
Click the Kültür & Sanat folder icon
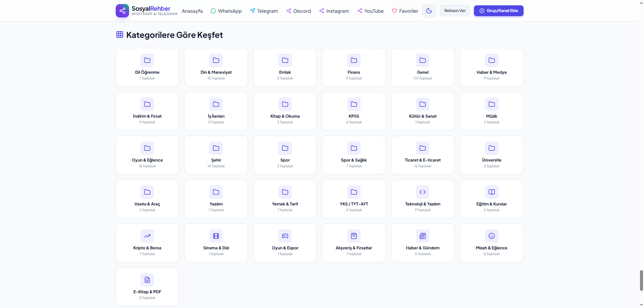point(423,104)
